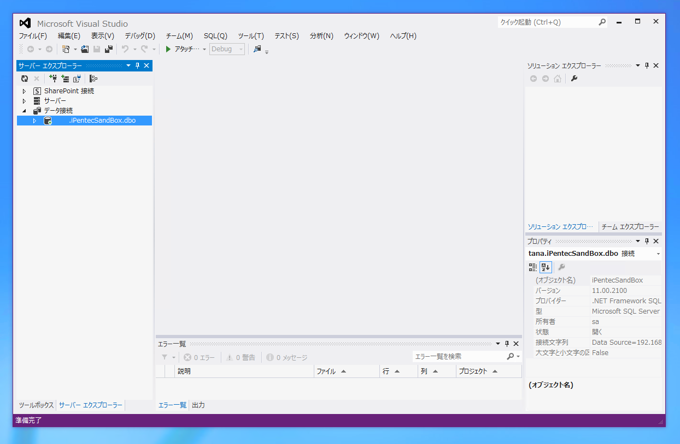Click the Back icon in Solution Explorer toolbar

pyautogui.click(x=533, y=78)
